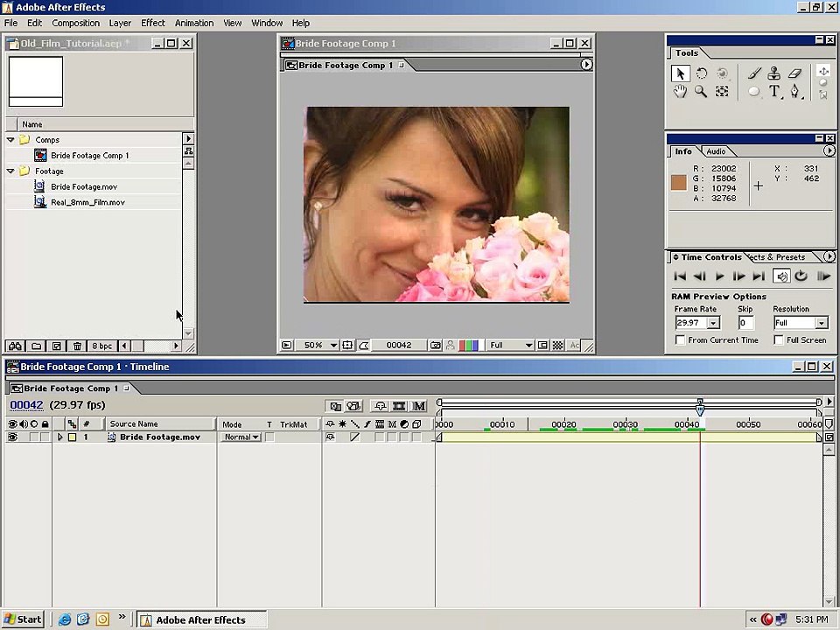
Task: Click the title-action safe icon
Action: [347, 346]
